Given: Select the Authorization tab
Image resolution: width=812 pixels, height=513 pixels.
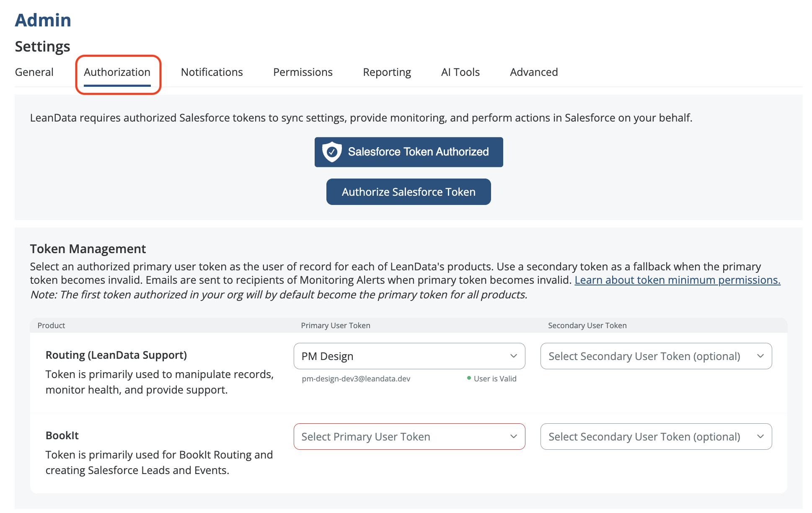Looking at the screenshot, I should (117, 72).
